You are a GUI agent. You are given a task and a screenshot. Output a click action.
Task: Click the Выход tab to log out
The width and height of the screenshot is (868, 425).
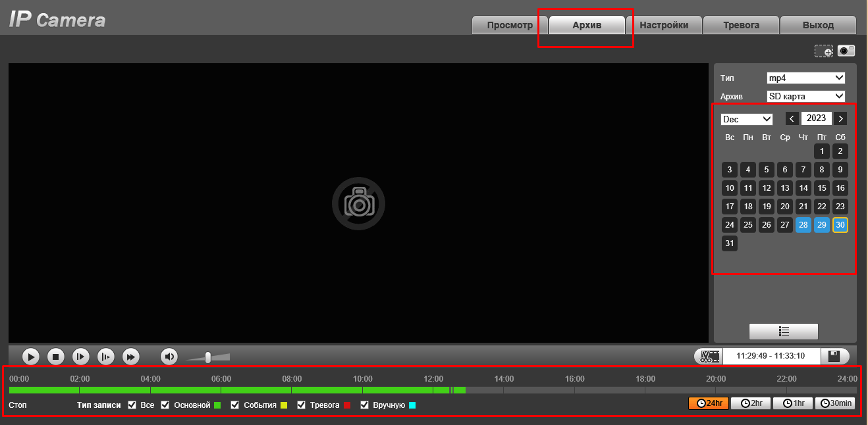coord(818,25)
